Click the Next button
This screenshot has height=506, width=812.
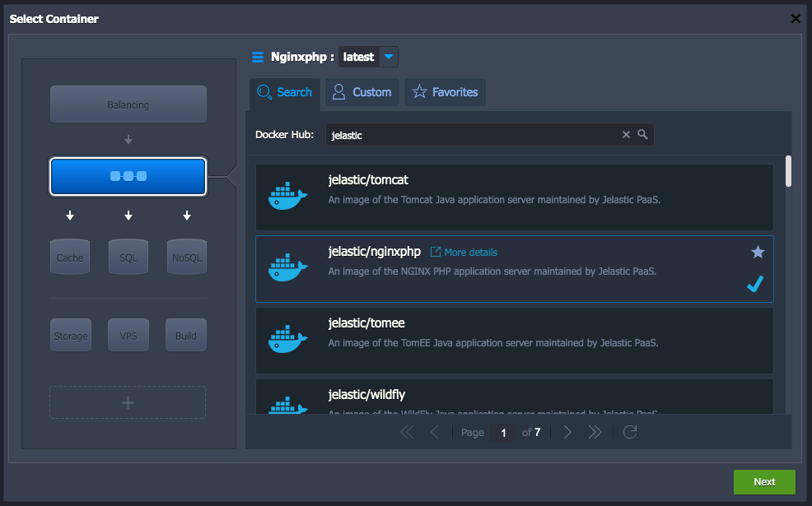tap(764, 482)
